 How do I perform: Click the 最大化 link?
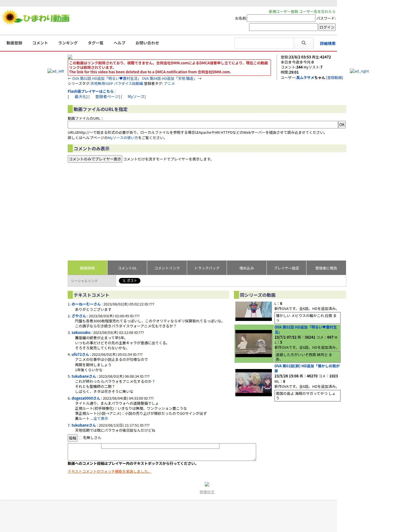pos(81,97)
